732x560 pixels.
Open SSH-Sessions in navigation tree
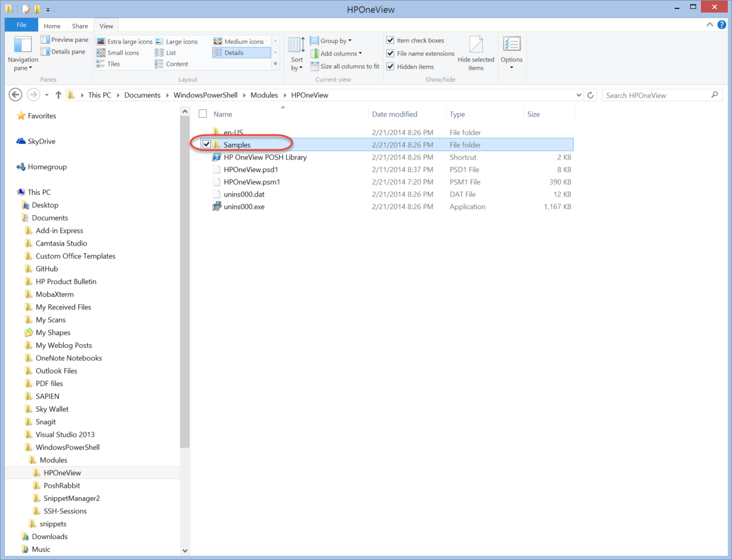65,511
